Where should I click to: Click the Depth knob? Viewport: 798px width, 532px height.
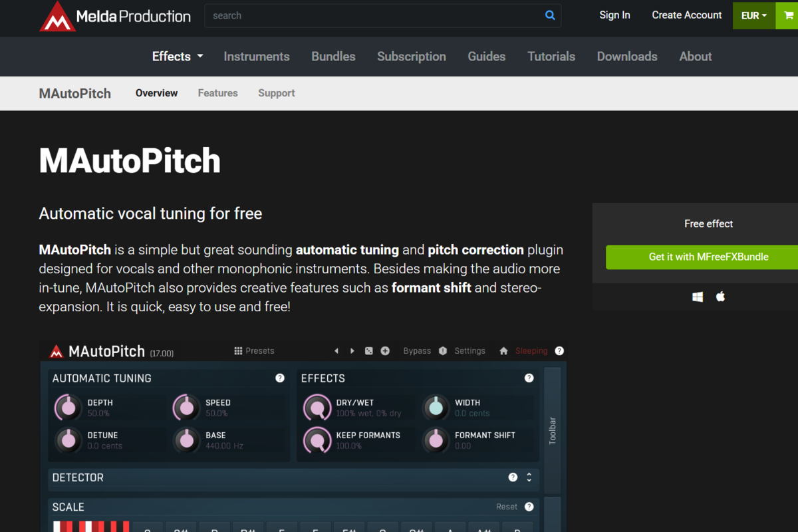click(67, 407)
